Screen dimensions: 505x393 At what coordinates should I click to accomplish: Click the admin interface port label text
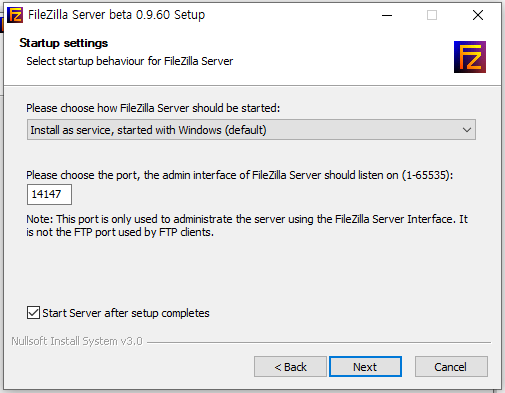240,175
